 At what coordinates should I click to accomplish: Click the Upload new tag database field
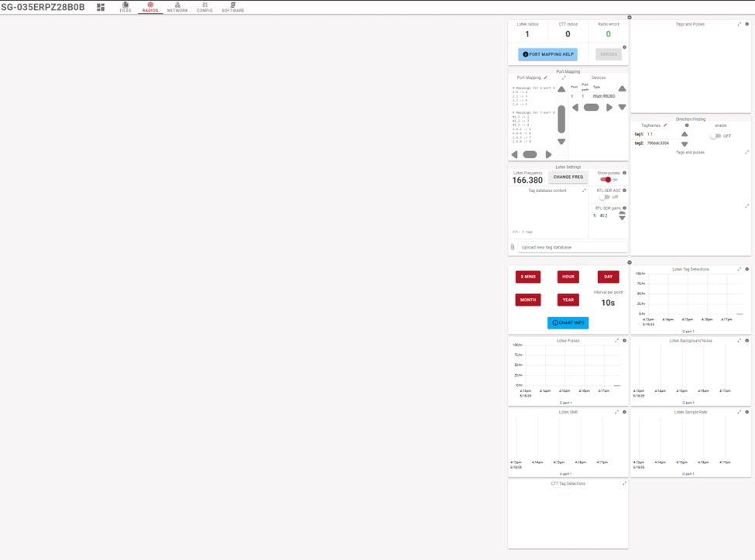(573, 247)
